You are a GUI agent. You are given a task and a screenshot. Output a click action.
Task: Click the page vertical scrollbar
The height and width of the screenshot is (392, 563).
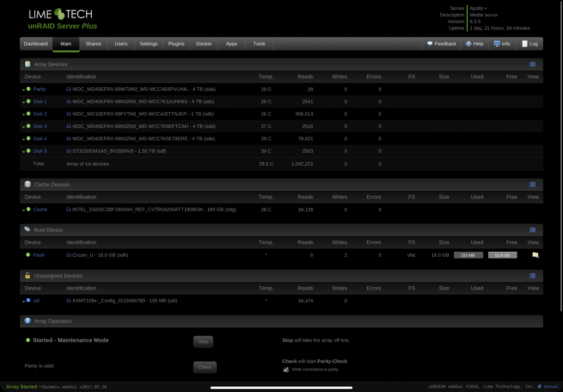tap(561, 157)
